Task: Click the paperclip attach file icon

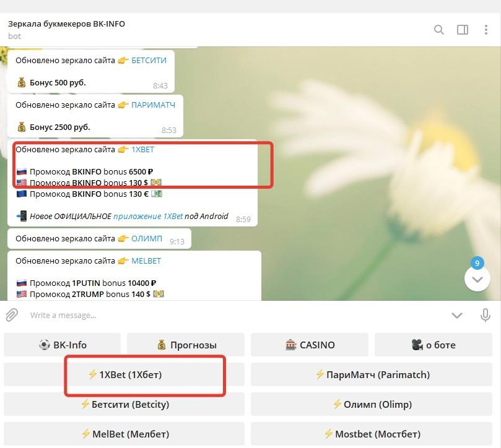Action: click(12, 315)
